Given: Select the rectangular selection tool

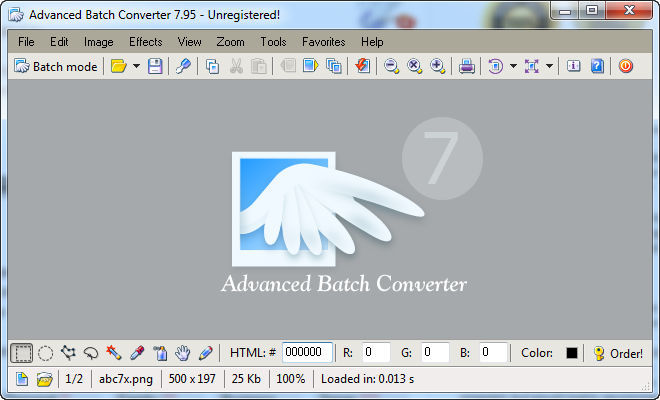Looking at the screenshot, I should pos(21,353).
